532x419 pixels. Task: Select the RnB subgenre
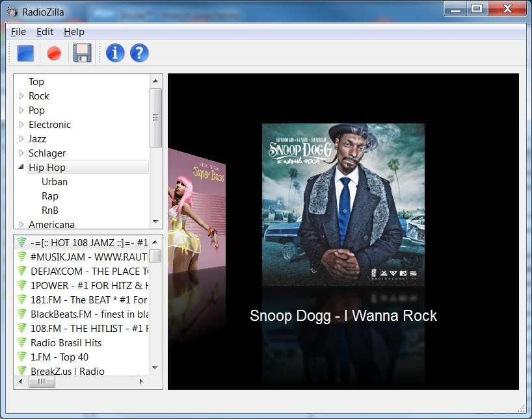50,210
